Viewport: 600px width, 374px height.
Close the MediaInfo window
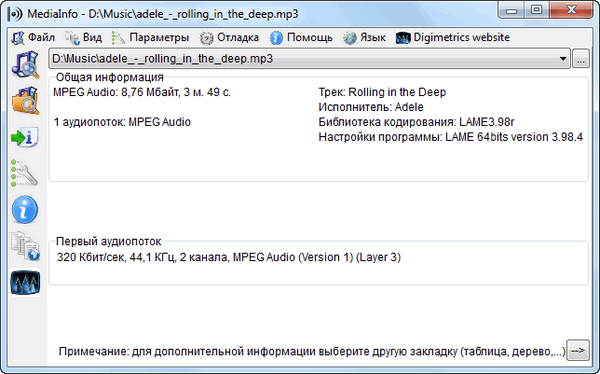point(571,10)
